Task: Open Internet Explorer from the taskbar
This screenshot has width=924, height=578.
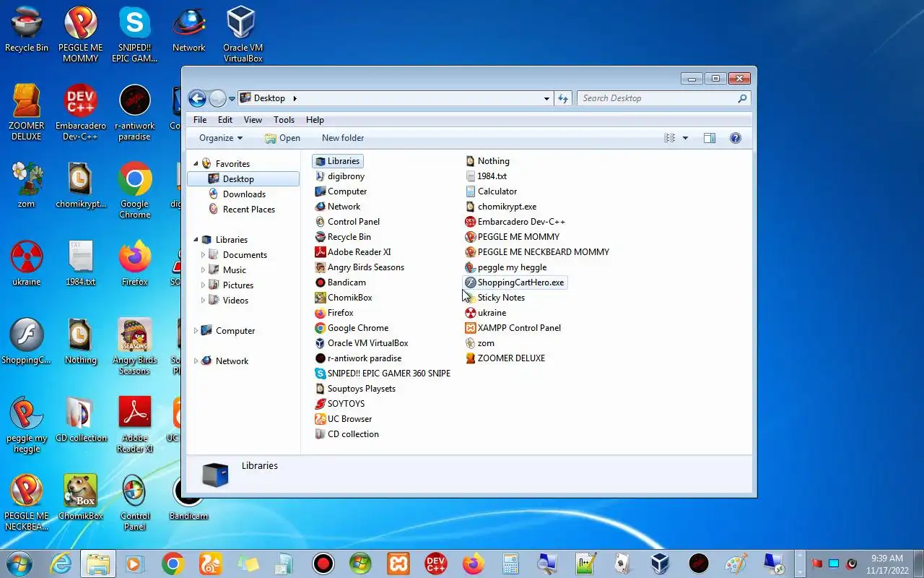Action: pos(60,564)
